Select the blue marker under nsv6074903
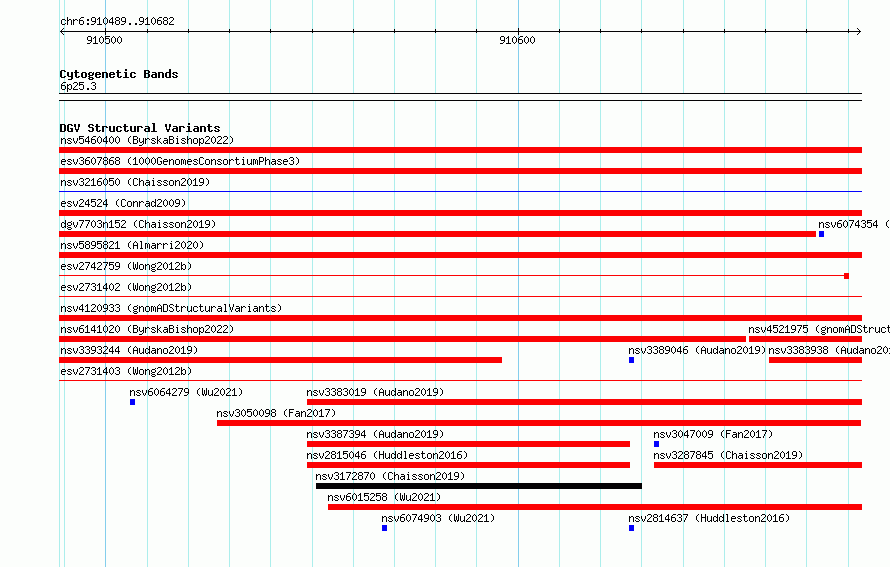This screenshot has height=567, width=890. [384, 528]
